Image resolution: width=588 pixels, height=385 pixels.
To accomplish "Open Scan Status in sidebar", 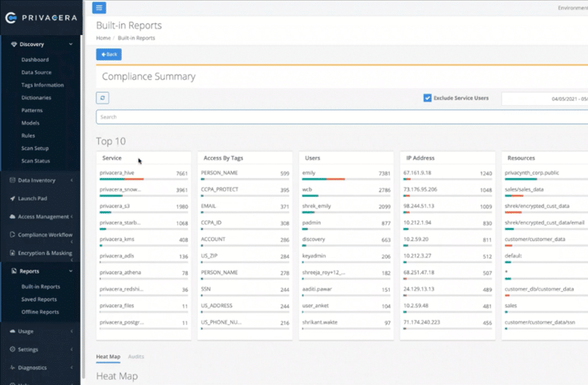I will (35, 161).
